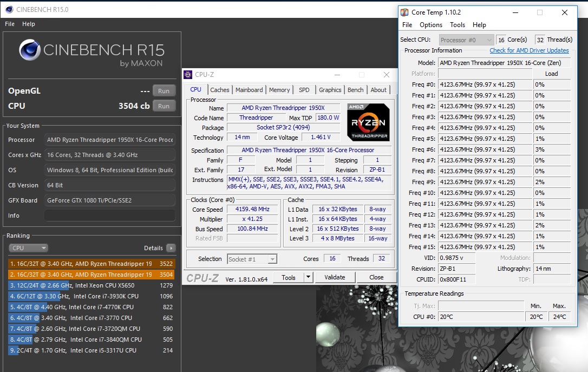
Task: Click the Core Temp Lithography 14 nm field
Action: click(x=552, y=269)
